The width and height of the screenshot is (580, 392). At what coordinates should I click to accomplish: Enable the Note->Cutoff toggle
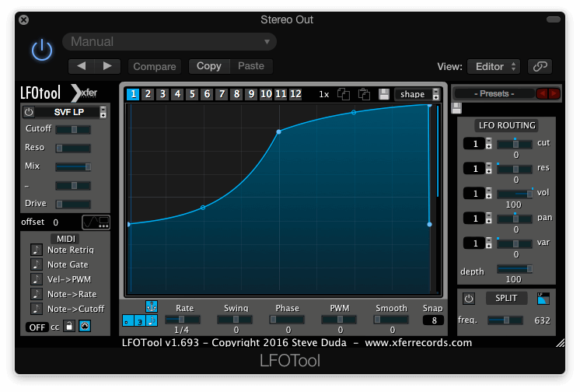[x=37, y=309]
